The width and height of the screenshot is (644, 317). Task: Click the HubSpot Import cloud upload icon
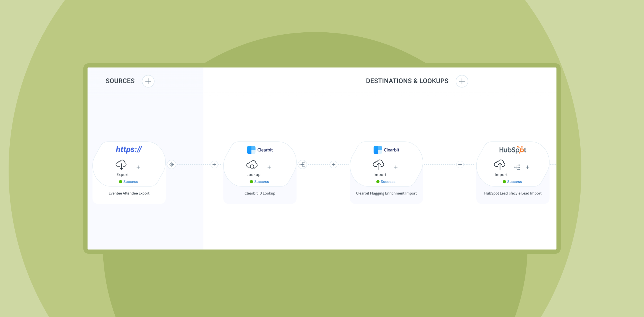click(499, 165)
